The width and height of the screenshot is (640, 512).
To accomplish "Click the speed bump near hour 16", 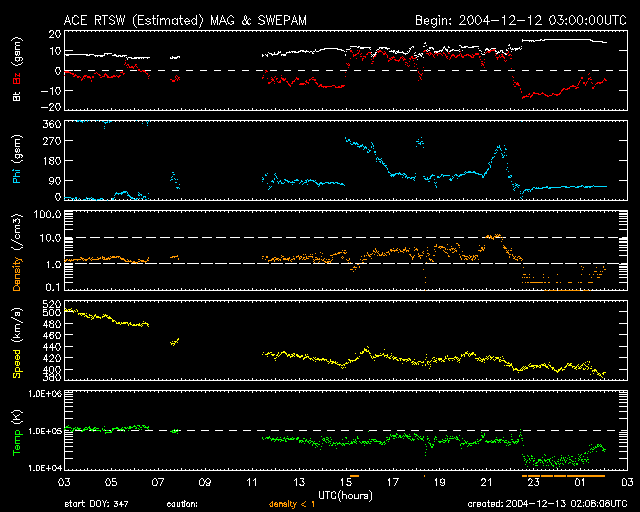I will pos(366,350).
